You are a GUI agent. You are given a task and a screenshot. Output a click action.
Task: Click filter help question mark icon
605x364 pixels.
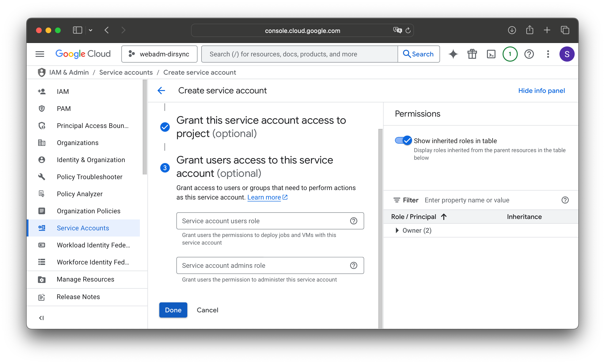click(565, 200)
